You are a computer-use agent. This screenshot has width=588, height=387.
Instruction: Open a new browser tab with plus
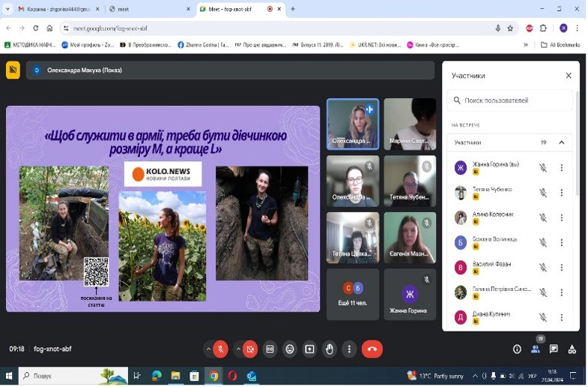pyautogui.click(x=293, y=9)
